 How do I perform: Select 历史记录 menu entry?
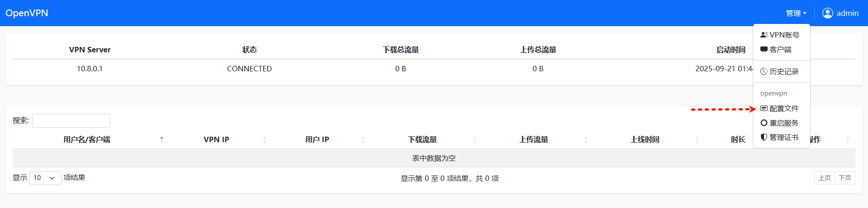tap(784, 72)
